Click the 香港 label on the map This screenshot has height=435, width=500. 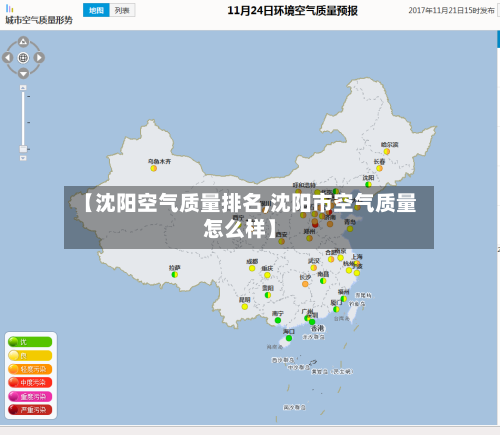(x=317, y=329)
